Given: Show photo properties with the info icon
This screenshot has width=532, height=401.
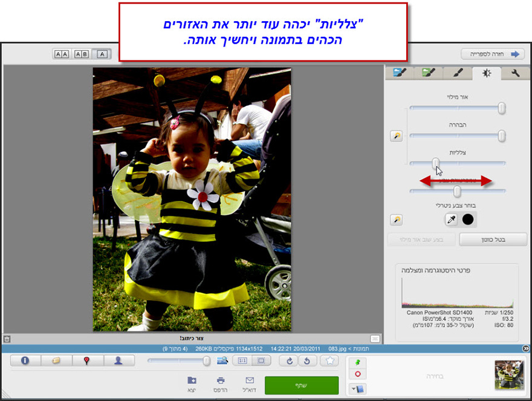Looking at the screenshot, I should (x=24, y=360).
